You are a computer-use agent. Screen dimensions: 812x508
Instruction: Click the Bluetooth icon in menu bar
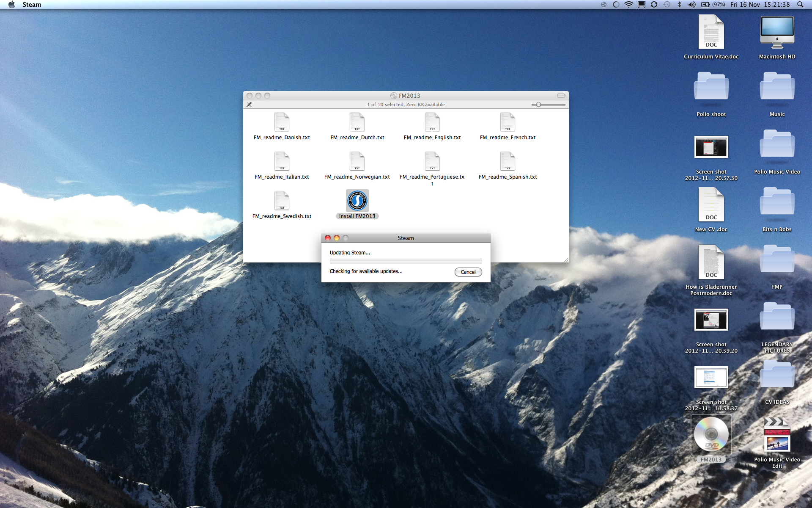pos(680,5)
